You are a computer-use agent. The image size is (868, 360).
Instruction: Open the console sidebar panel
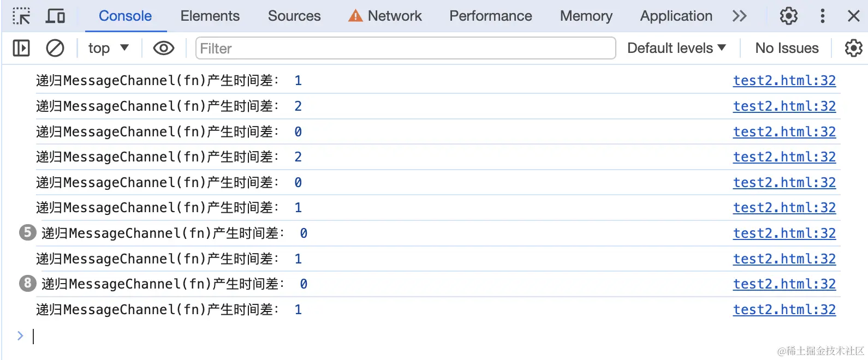(x=21, y=48)
